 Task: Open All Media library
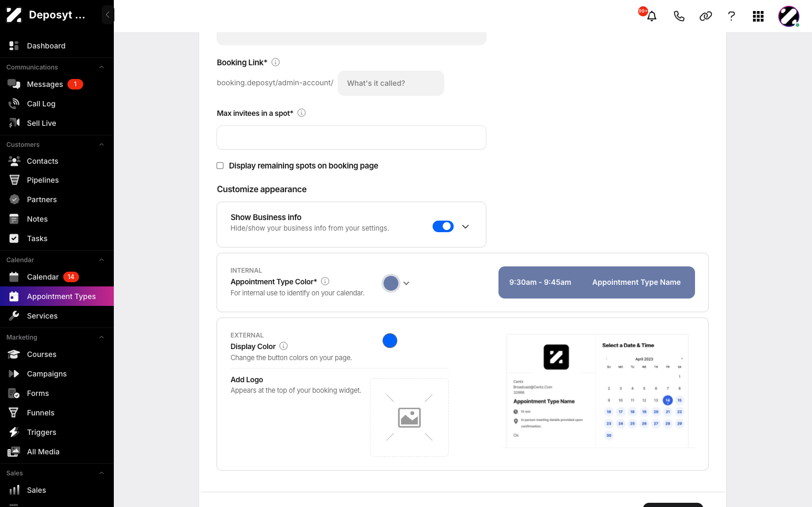pyautogui.click(x=57, y=452)
